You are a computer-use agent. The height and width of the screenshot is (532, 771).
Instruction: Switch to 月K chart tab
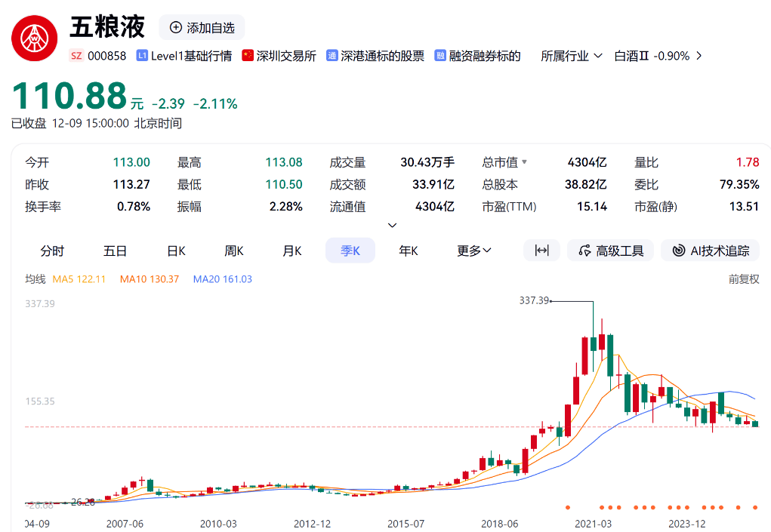[x=292, y=251]
